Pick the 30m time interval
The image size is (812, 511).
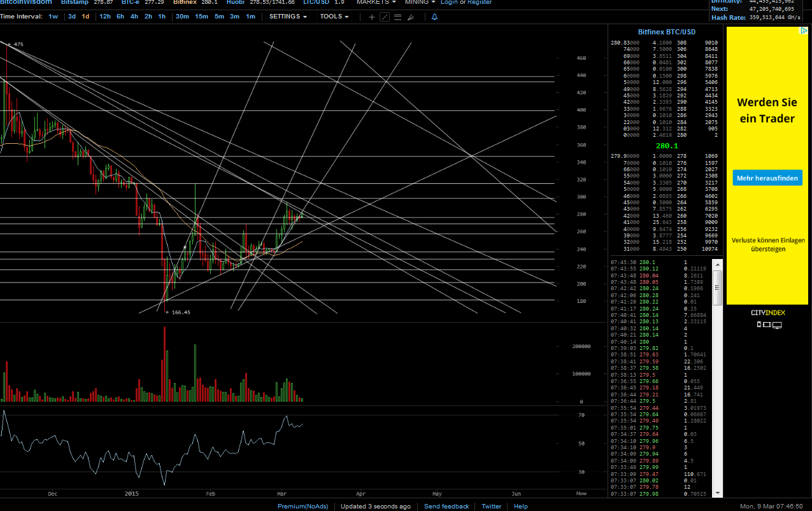(x=182, y=17)
